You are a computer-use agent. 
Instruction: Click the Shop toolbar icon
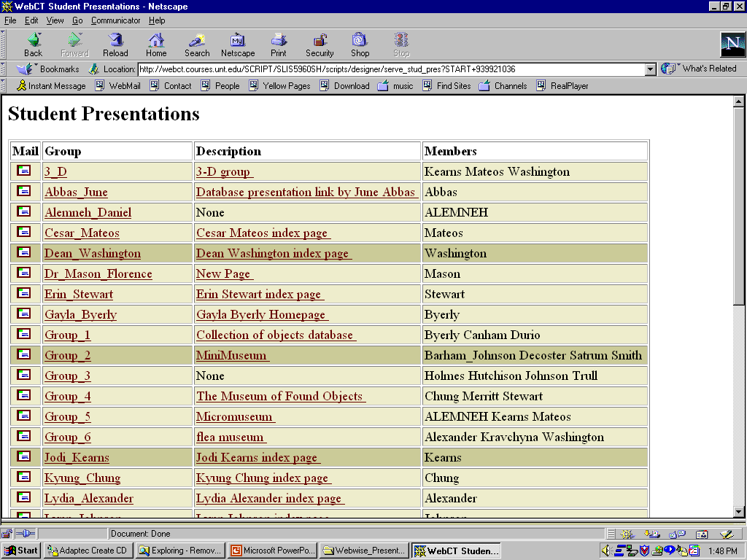360,44
